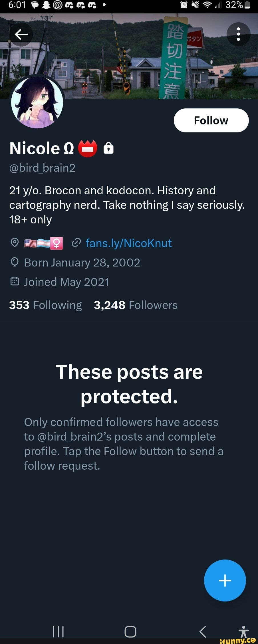Tap the Follow button to send a request
Image resolution: width=258 pixels, height=644 pixels.
point(211,120)
